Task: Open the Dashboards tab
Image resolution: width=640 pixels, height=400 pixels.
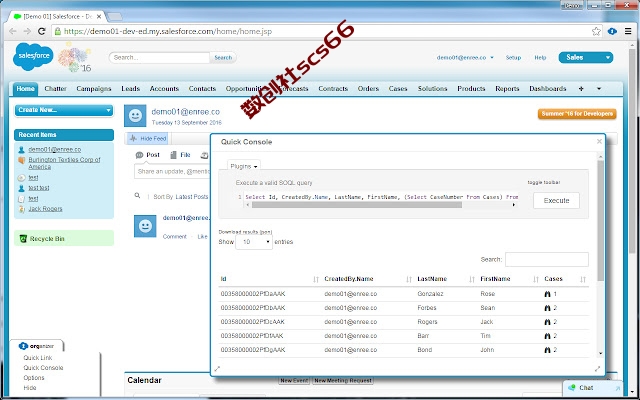Action: (x=548, y=89)
